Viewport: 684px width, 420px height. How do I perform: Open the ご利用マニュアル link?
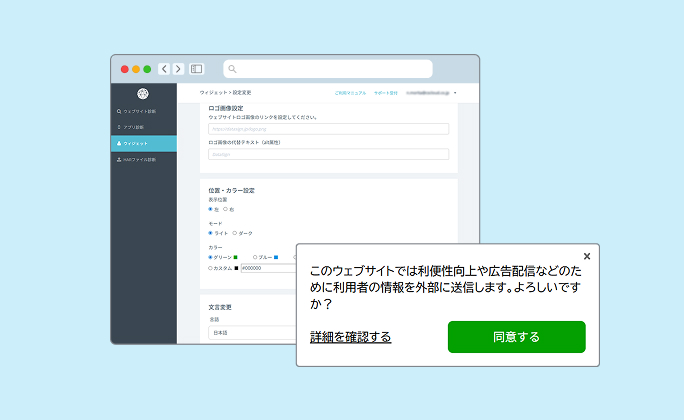tap(350, 93)
